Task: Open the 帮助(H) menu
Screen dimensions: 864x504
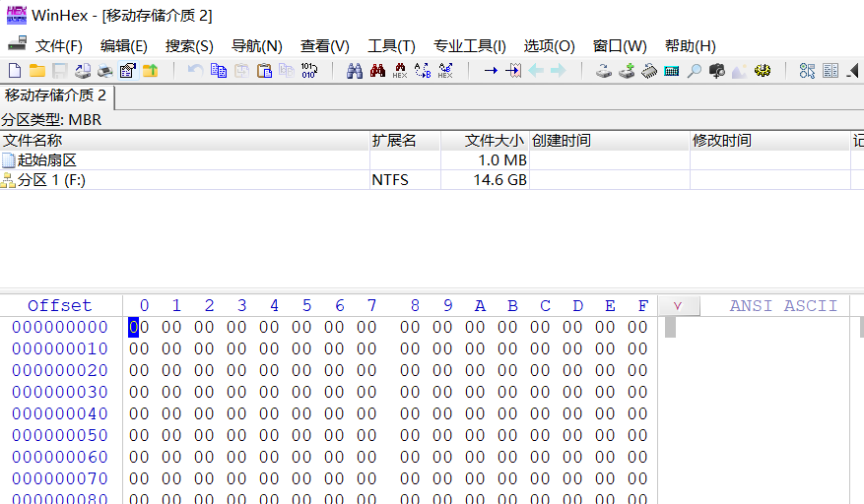Action: [690, 45]
